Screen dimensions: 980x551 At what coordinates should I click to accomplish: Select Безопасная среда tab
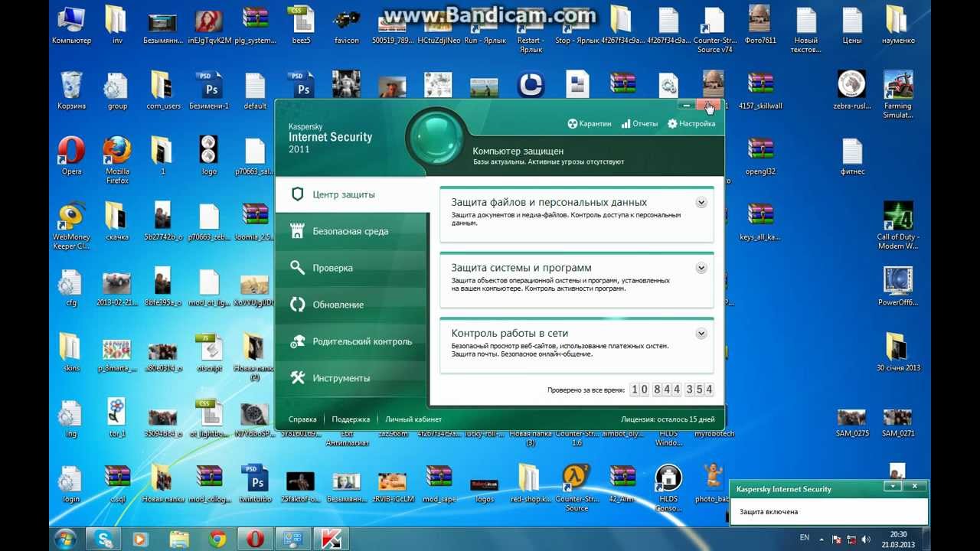tap(351, 231)
